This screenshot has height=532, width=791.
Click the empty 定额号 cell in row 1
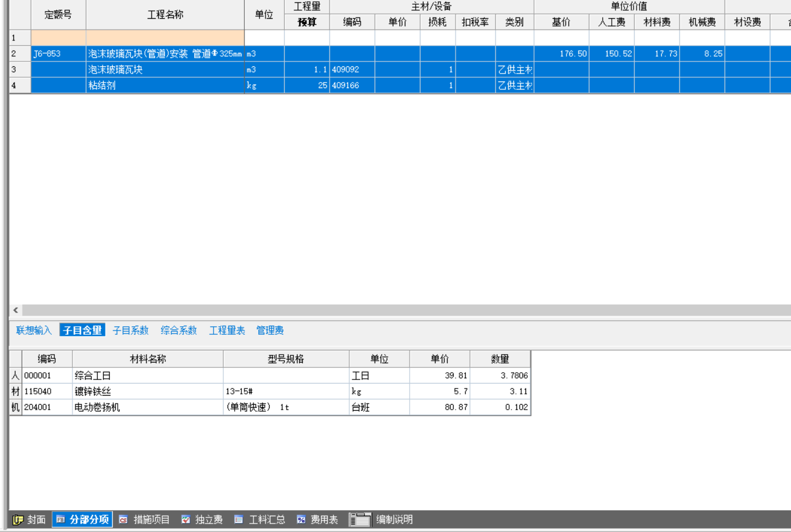[59, 37]
